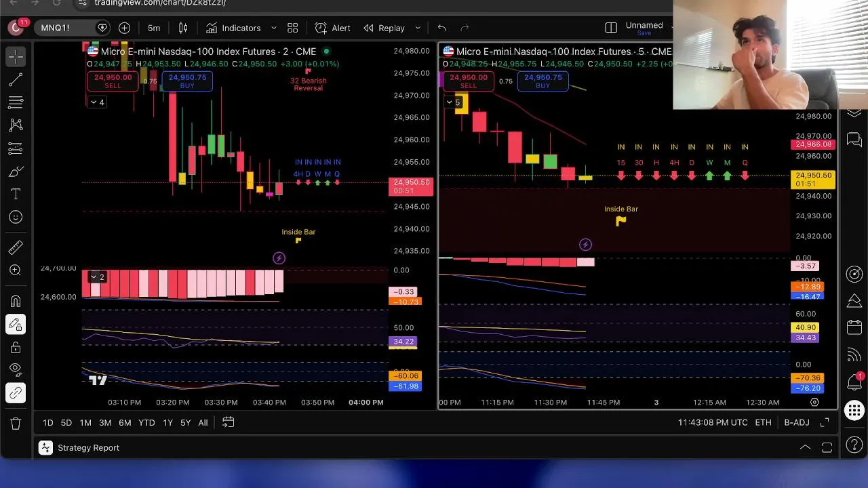868x488 pixels.
Task: Toggle magnet mode
Action: 16,302
